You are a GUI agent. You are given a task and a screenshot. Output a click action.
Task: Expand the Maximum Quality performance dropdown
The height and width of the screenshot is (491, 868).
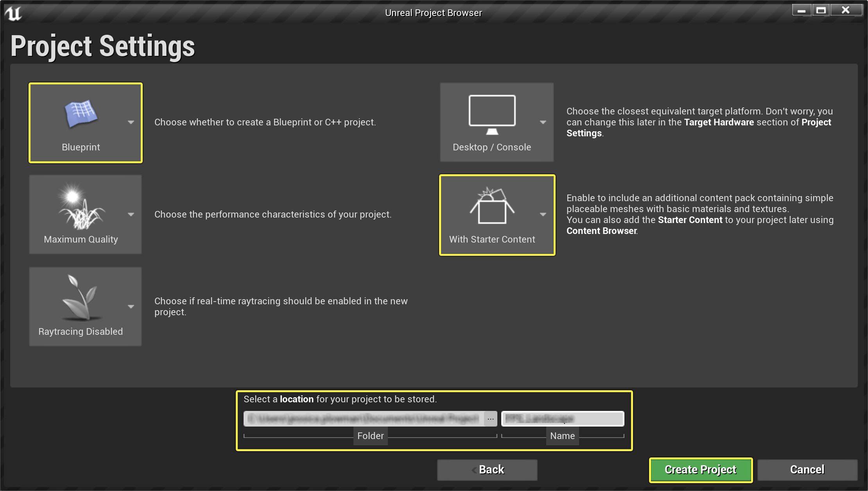tap(131, 214)
